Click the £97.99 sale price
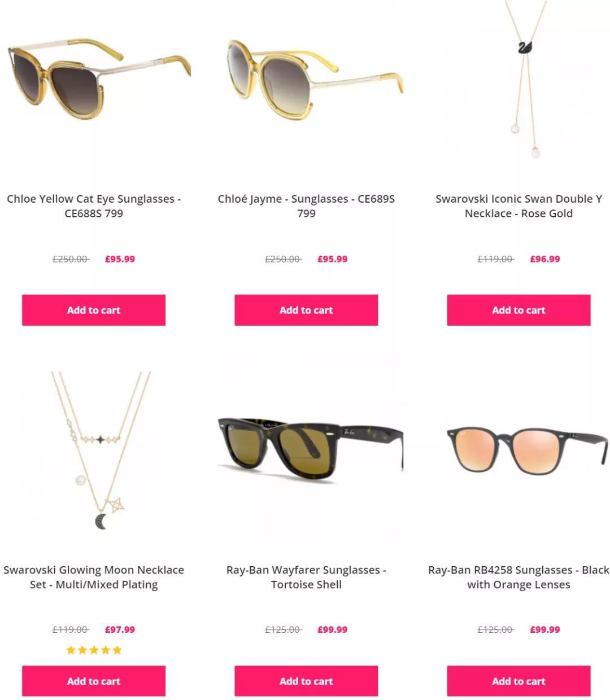610x700 pixels. [x=120, y=629]
